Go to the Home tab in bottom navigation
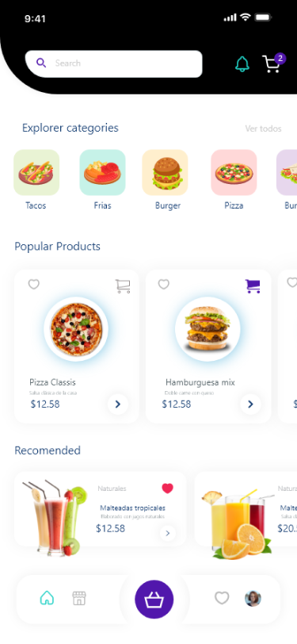The image size is (297, 644). coord(47,597)
